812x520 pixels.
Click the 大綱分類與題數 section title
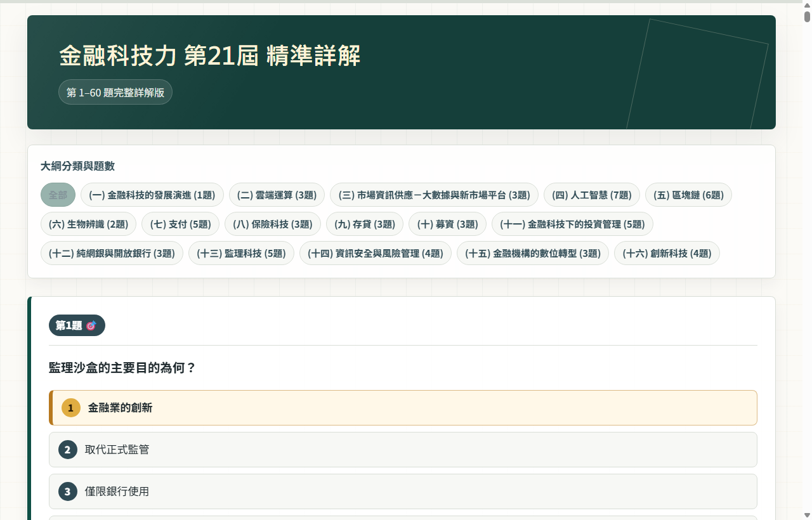pos(77,166)
